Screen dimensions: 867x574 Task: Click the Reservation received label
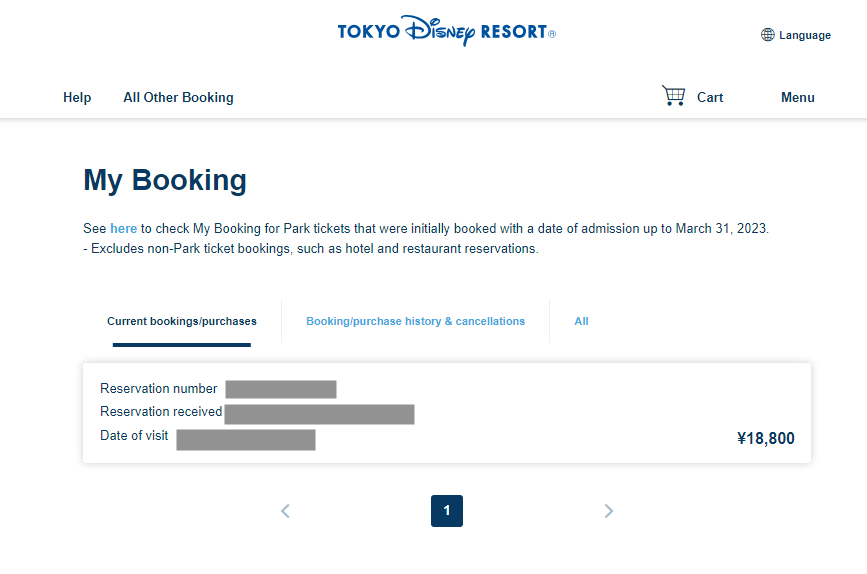[x=161, y=411]
